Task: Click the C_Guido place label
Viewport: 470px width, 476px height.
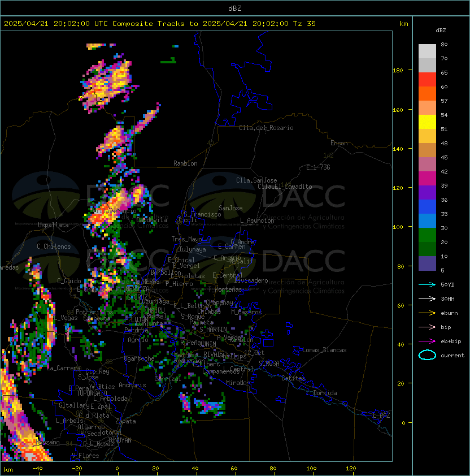Action: point(69,281)
